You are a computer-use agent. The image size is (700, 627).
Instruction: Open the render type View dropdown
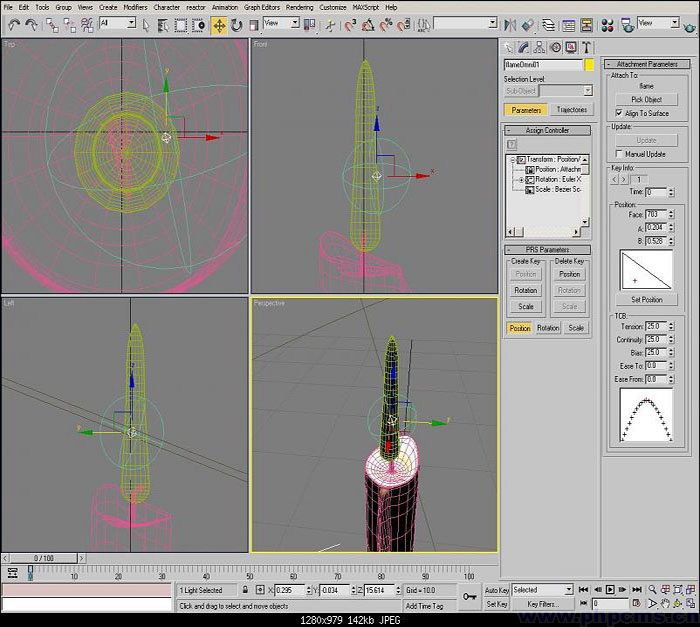[x=658, y=22]
